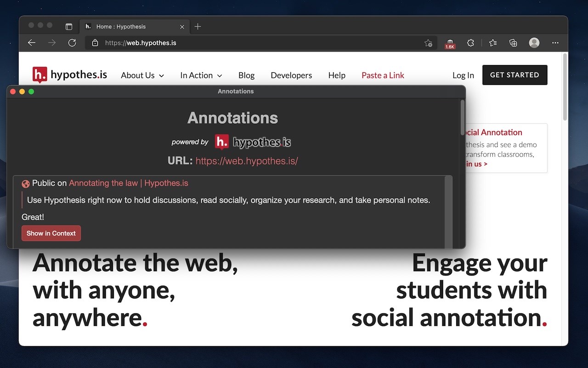
Task: Add this page to favorites (star icon)
Action: [x=428, y=43]
